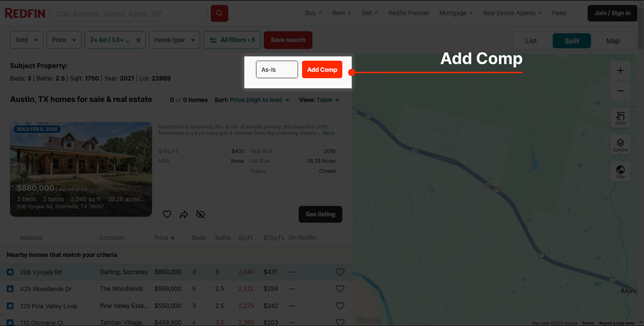Zoom in on the map
Image resolution: width=644 pixels, height=326 pixels.
tap(620, 70)
